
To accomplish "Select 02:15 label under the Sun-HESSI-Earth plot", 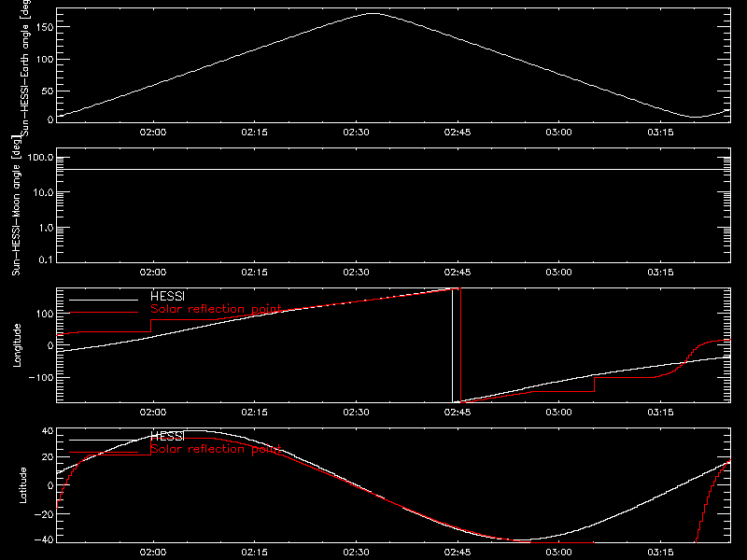I will [x=254, y=133].
